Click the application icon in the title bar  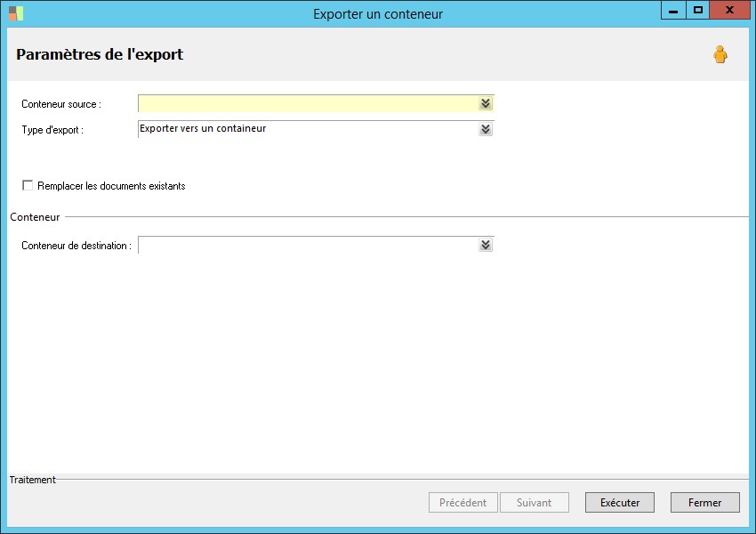click(16, 13)
